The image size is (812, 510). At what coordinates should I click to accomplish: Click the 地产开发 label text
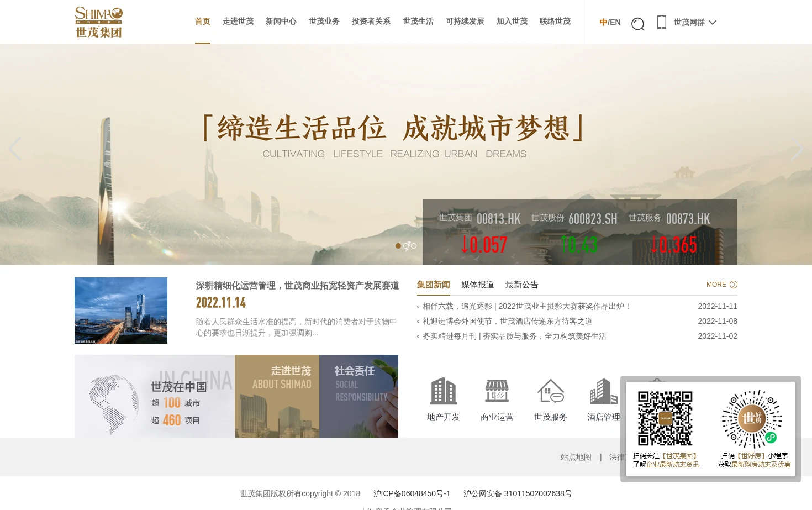tap(444, 417)
